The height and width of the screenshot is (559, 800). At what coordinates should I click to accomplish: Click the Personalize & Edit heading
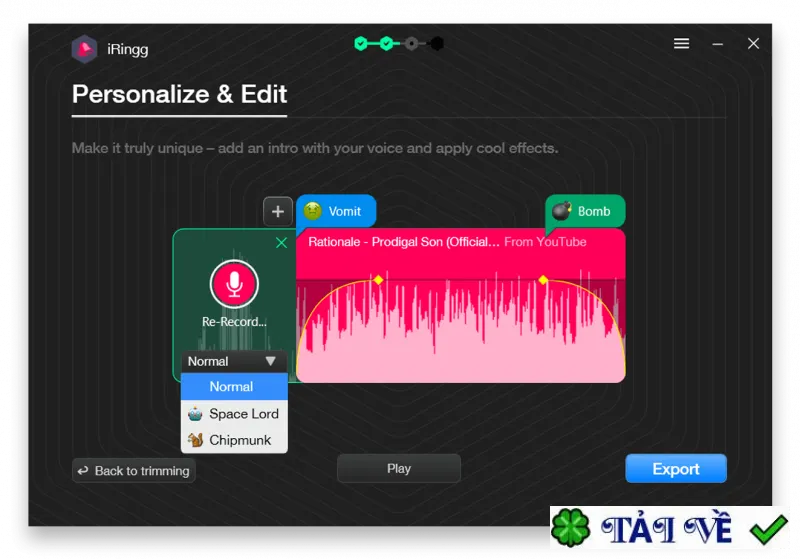point(179,94)
